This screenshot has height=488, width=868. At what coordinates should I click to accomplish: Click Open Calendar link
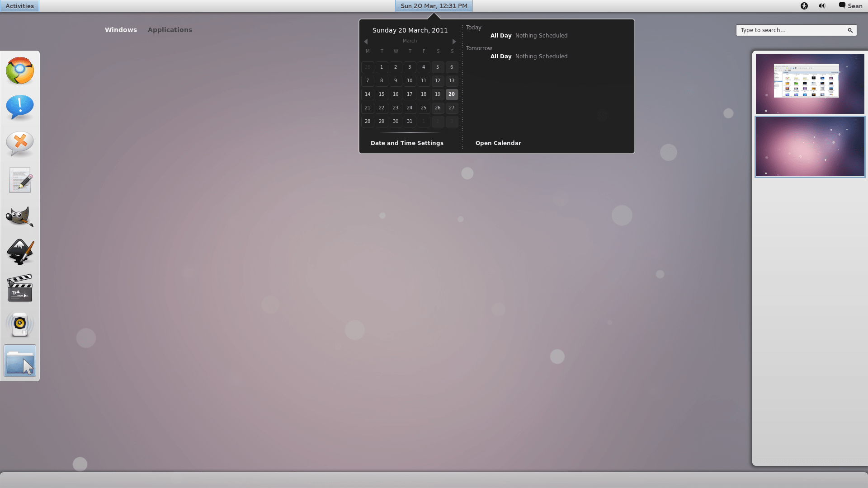(498, 143)
